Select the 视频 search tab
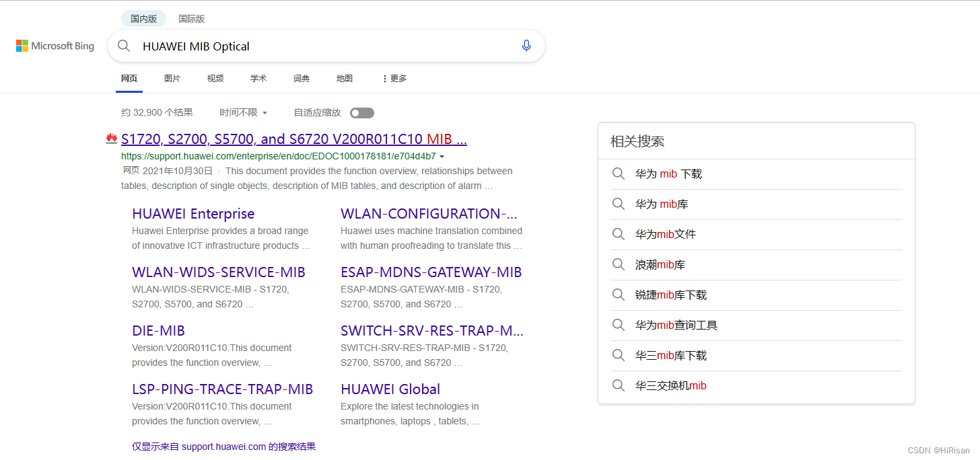This screenshot has height=460, width=980. click(x=215, y=79)
